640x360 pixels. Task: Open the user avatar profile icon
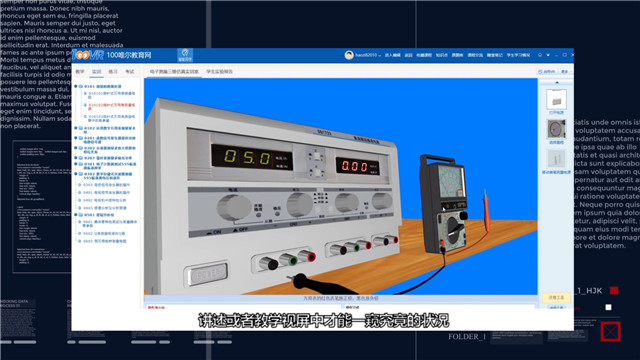click(349, 55)
